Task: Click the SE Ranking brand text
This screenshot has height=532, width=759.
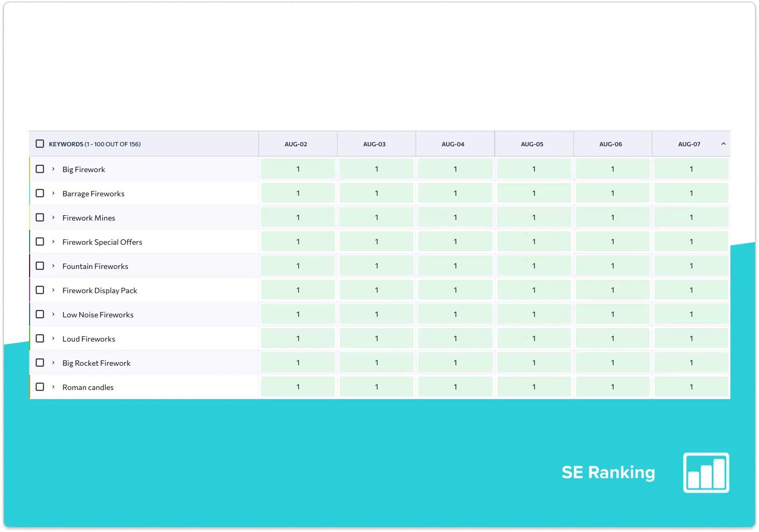Action: (x=608, y=472)
